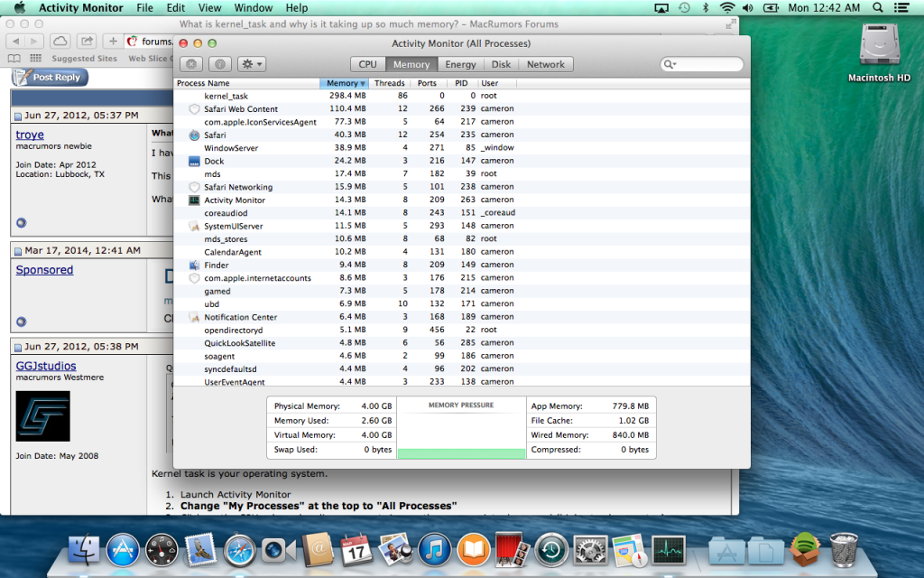
Task: Click the Sponsored link
Action: (44, 269)
